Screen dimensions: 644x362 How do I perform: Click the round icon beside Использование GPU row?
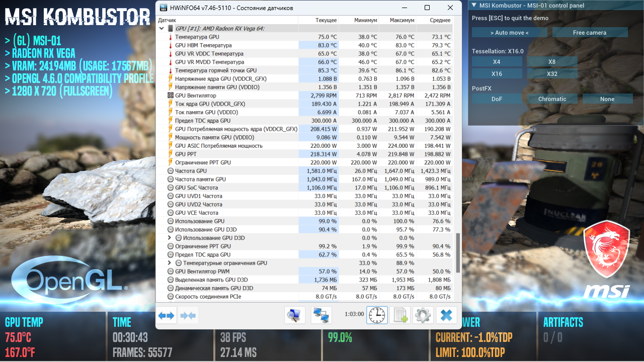[x=170, y=221]
